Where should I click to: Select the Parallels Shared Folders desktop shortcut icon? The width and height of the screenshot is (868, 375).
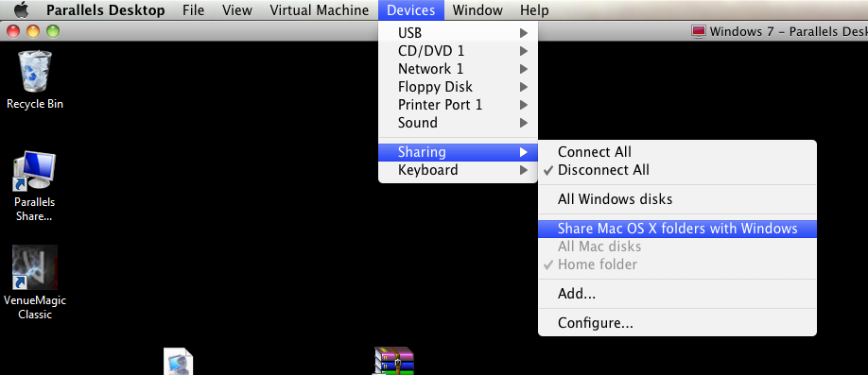point(34,171)
